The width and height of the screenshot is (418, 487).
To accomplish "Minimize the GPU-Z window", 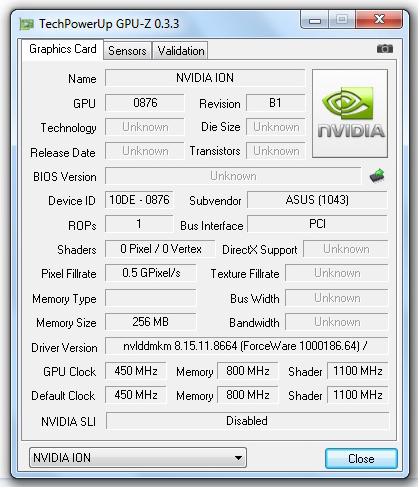I will (x=315, y=20).
